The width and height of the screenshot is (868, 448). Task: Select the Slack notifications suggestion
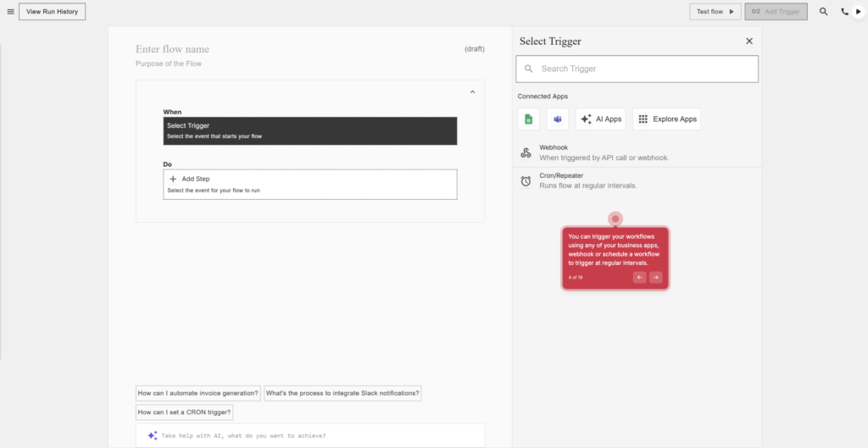[x=342, y=393]
